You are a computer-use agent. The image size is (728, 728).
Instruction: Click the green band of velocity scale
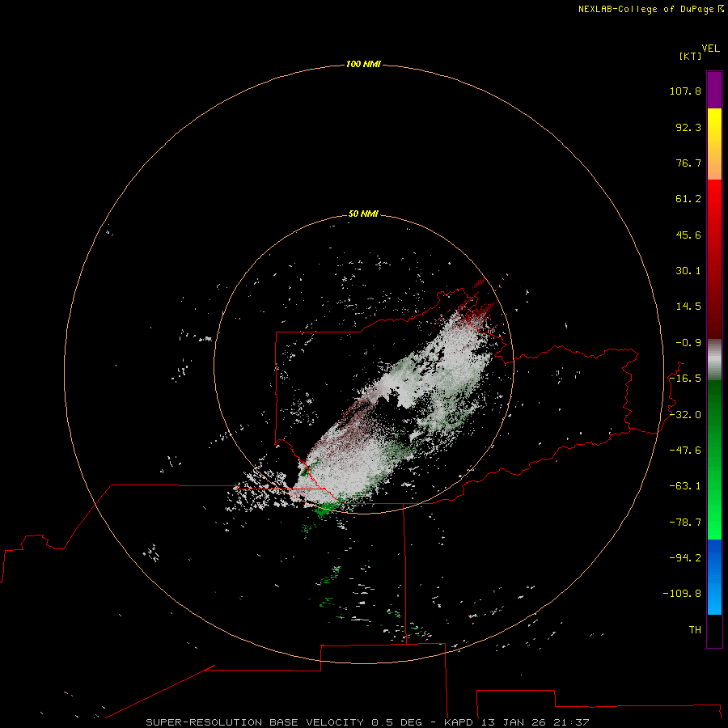click(x=714, y=459)
